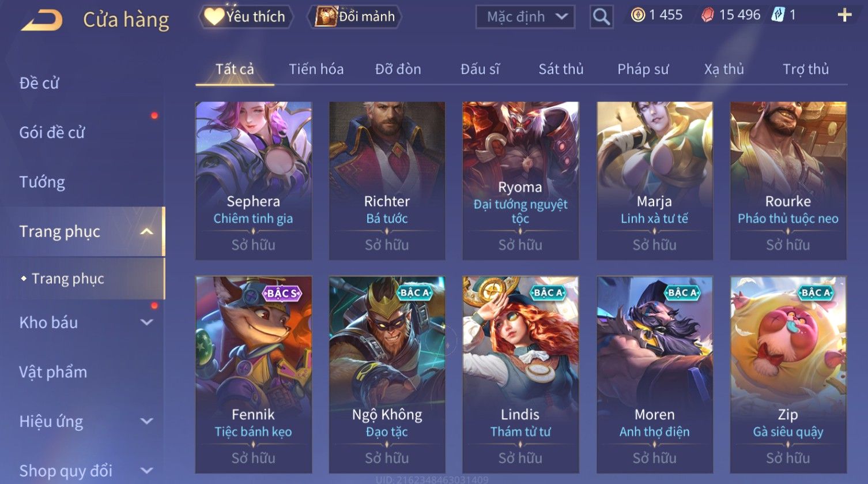Select the Sát thủ filter tab

561,69
